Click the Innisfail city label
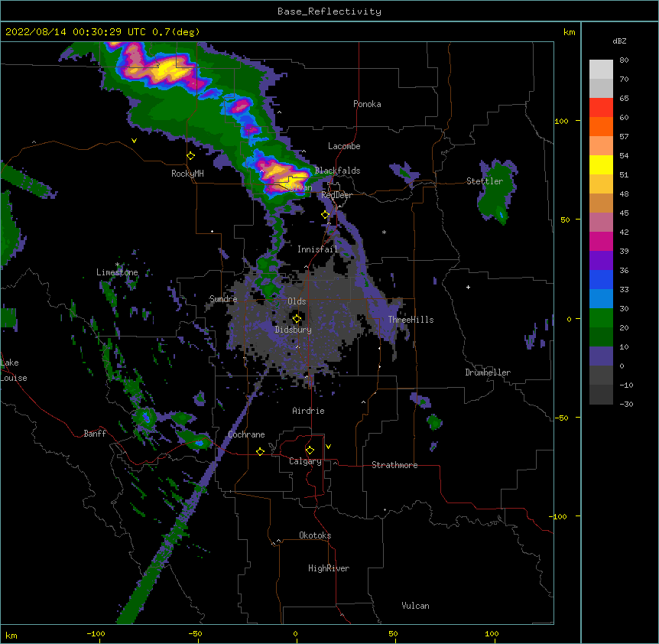 point(317,249)
